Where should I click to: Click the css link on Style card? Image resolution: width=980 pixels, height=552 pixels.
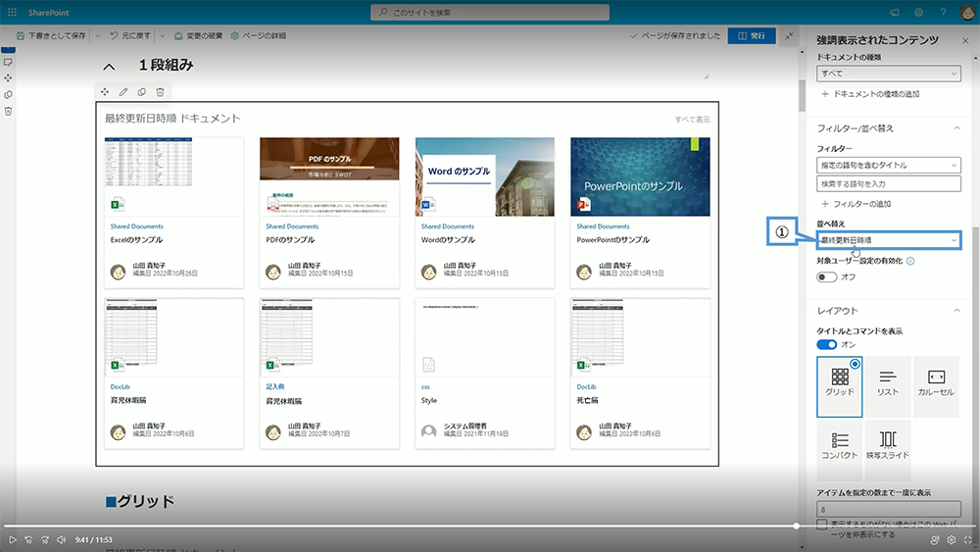[425, 387]
